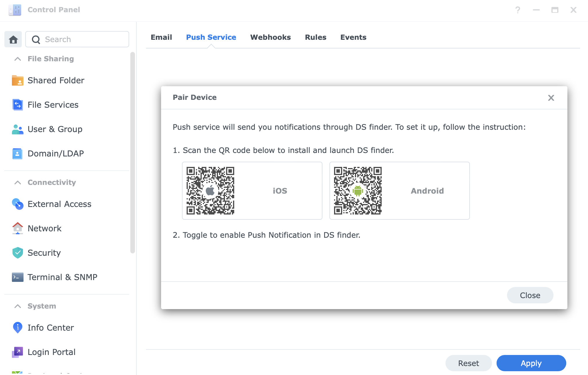Viewport: 588px width, 375px height.
Task: Select the User & Group icon
Action: coord(17,129)
